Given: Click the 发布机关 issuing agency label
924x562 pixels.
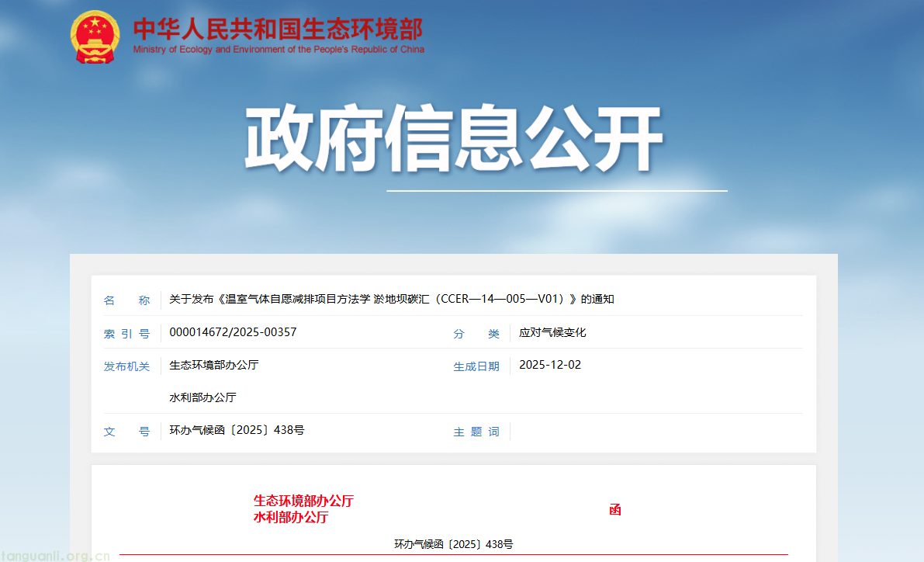Looking at the screenshot, I should tap(126, 366).
